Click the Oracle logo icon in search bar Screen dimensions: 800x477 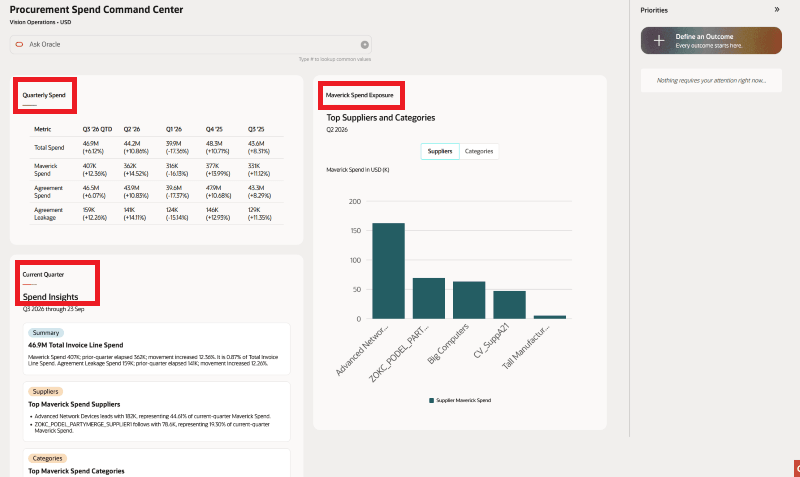[19, 44]
